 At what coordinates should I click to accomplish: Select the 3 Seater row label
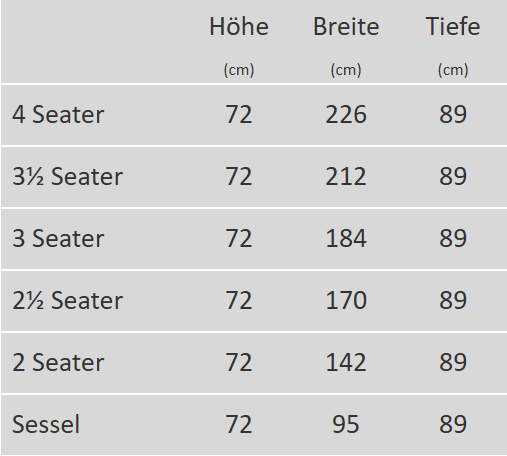[58, 238]
